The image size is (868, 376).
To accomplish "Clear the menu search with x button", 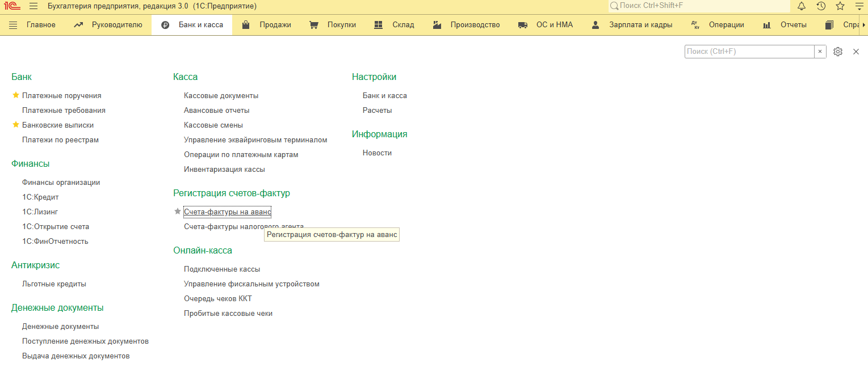I will (x=820, y=52).
